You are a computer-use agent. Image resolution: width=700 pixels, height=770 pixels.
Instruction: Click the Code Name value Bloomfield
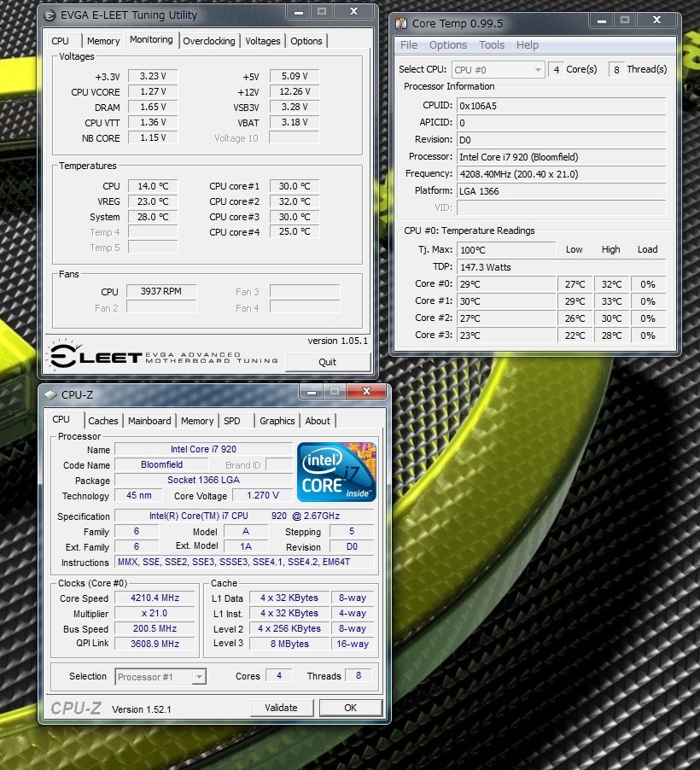pyautogui.click(x=161, y=464)
